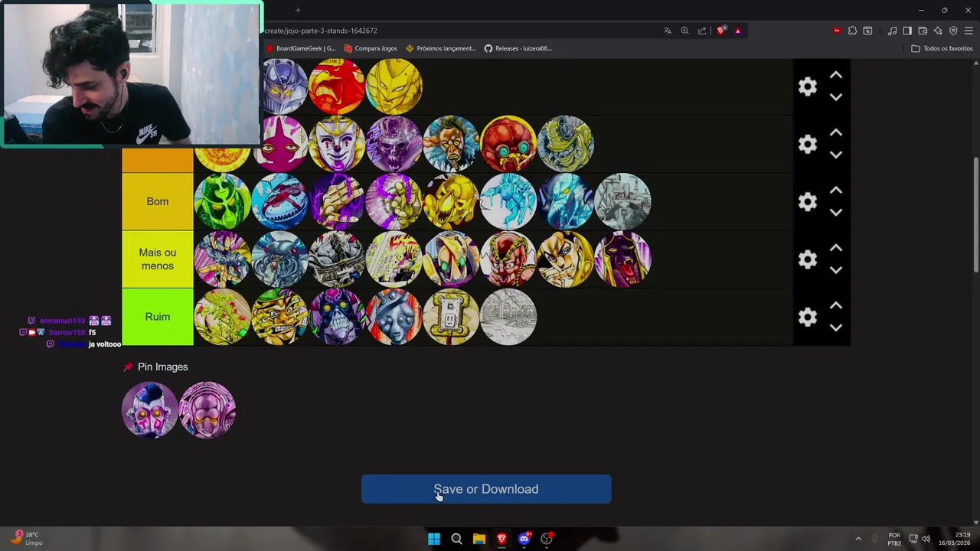
Task: Open the Próximos lançamentos bookmark
Action: click(441, 48)
